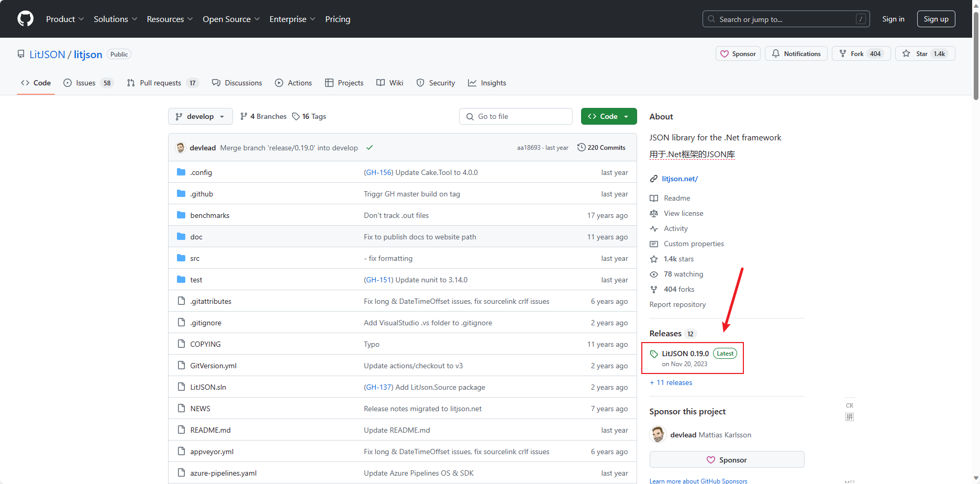Image resolution: width=980 pixels, height=484 pixels.
Task: Open the azure-pipelines.yaml file
Action: pos(224,473)
